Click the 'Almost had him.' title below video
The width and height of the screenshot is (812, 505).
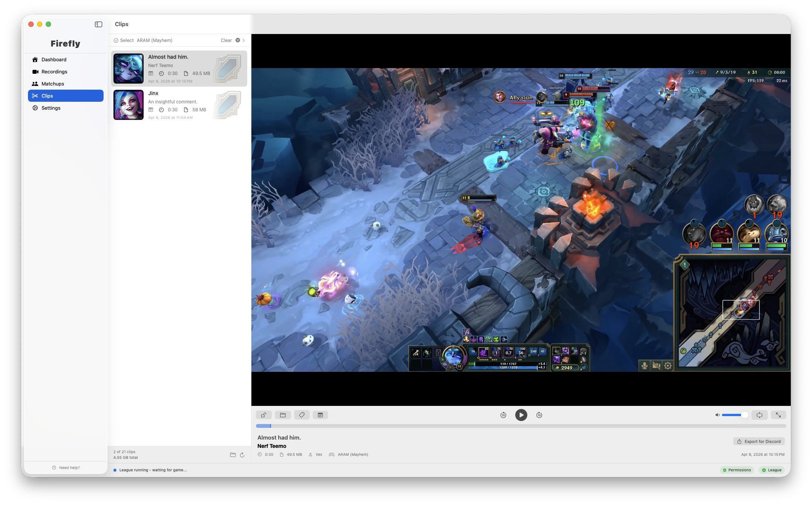[x=279, y=437]
